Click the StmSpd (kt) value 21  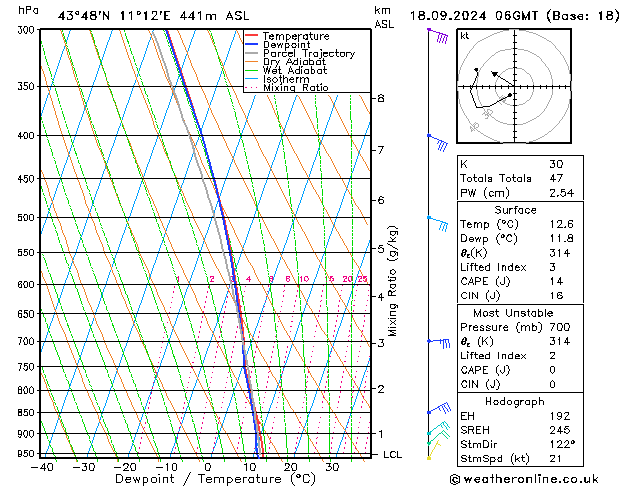[x=556, y=458]
